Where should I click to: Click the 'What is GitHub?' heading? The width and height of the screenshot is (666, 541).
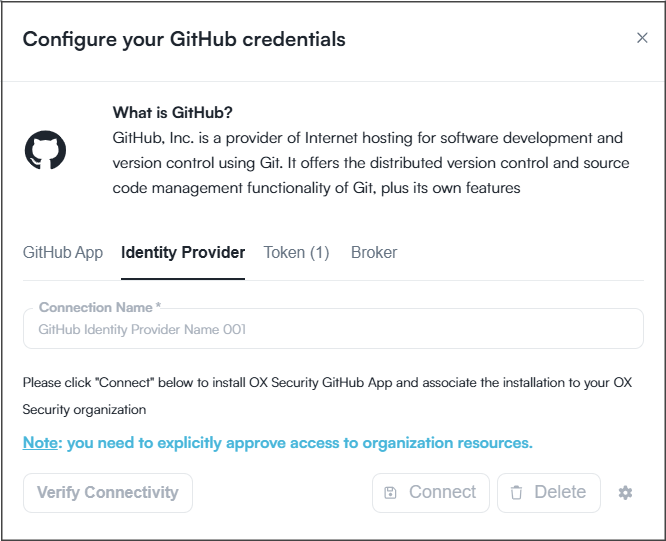pyautogui.click(x=172, y=113)
